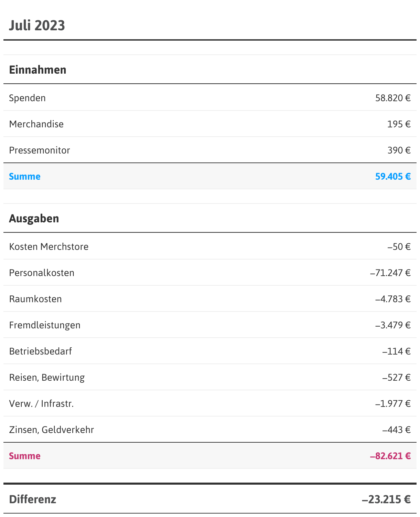Select the Betriebsbedarf row label
The width and height of the screenshot is (420, 517).
(40, 351)
